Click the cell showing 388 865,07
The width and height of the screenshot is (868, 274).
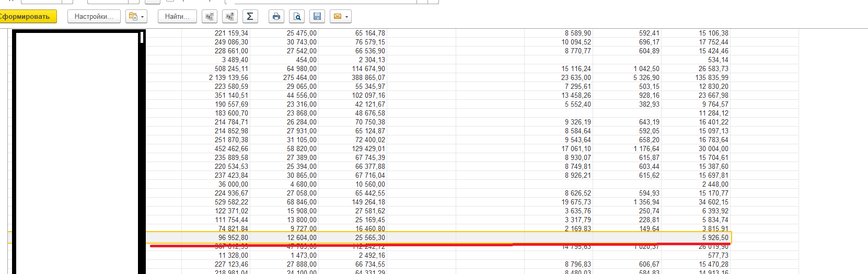368,77
